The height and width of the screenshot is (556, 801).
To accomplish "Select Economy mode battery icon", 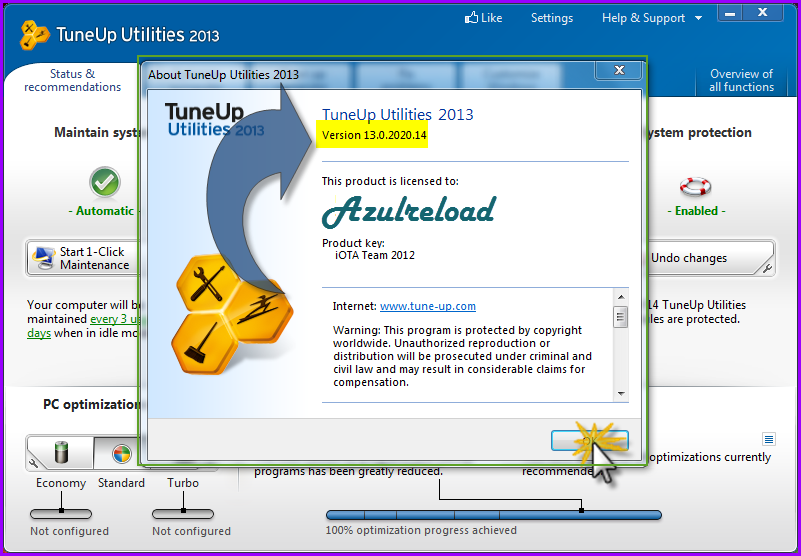I will point(60,452).
